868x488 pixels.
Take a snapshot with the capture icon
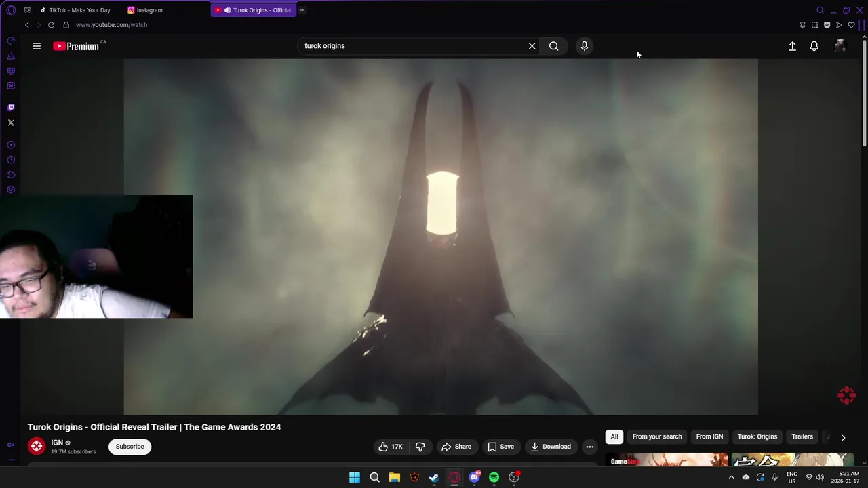tap(814, 25)
